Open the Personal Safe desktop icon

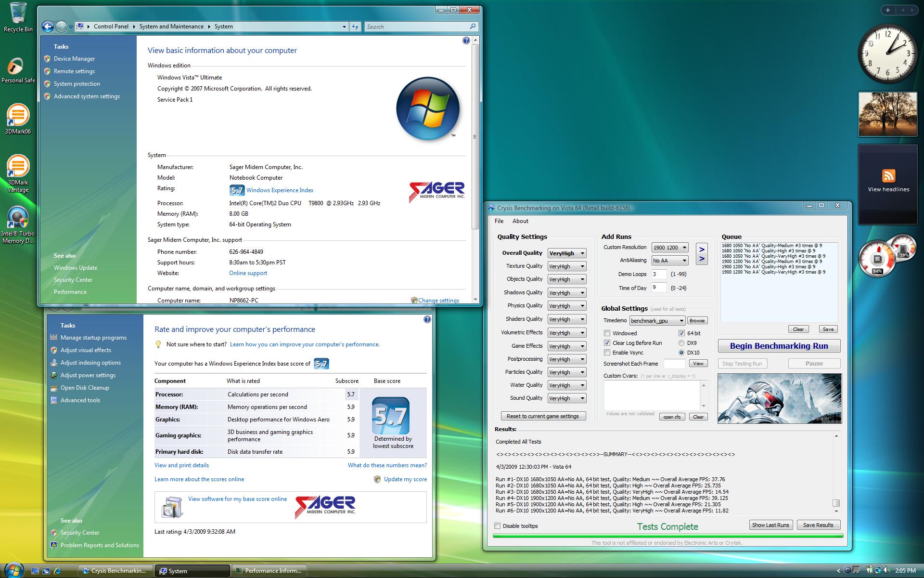point(18,70)
